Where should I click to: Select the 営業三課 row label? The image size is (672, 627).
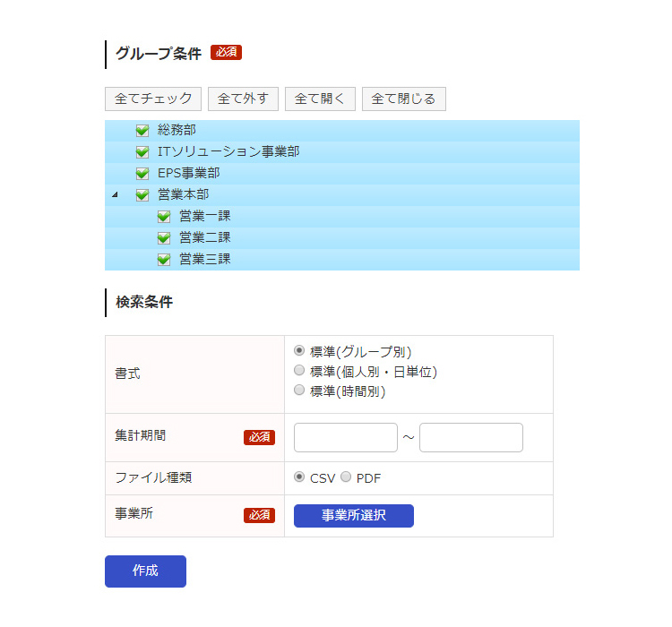[x=205, y=259]
